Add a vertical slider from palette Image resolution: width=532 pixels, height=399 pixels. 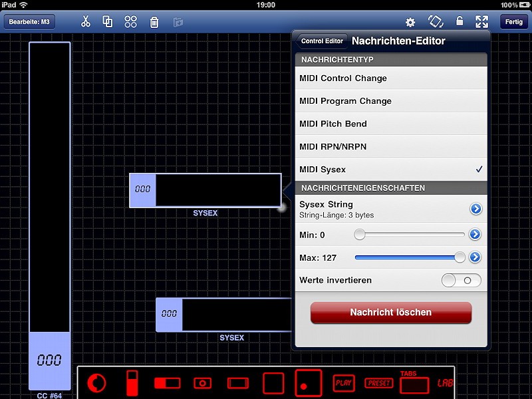coord(132,384)
